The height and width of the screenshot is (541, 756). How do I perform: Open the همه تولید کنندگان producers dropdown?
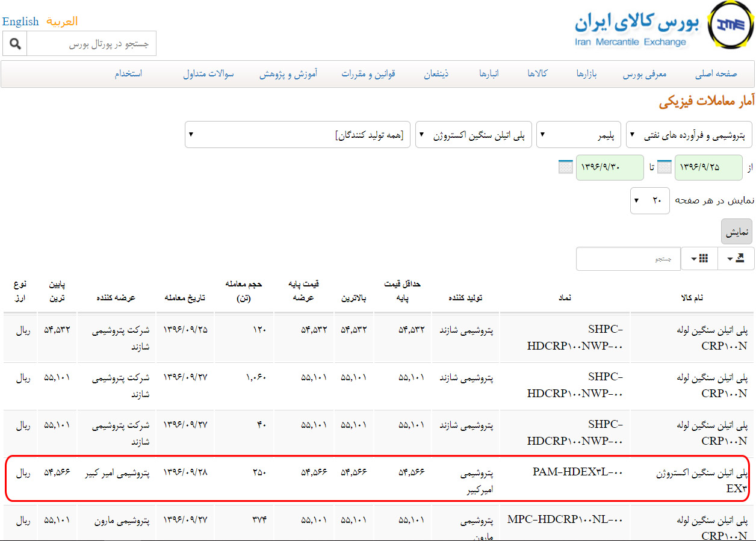point(297,135)
